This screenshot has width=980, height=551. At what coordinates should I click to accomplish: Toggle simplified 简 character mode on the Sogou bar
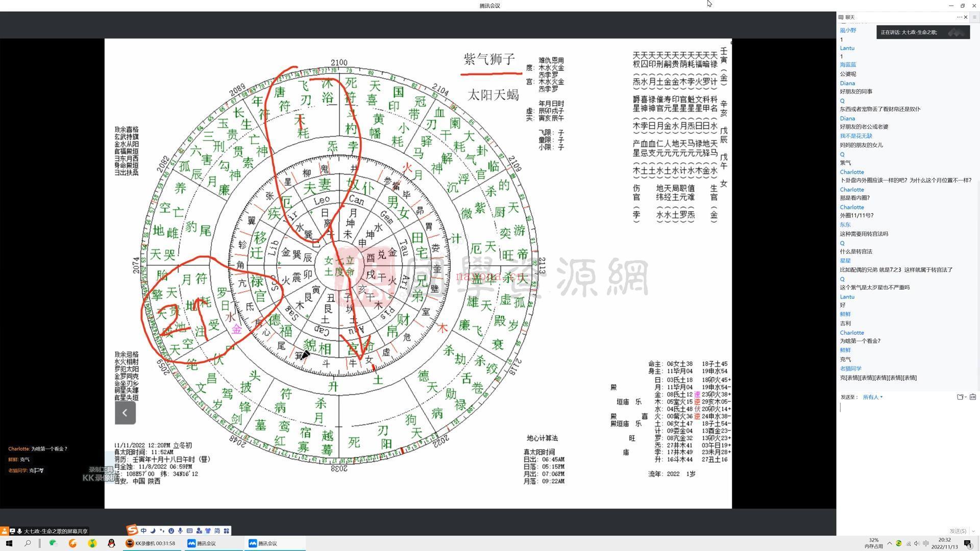click(217, 531)
